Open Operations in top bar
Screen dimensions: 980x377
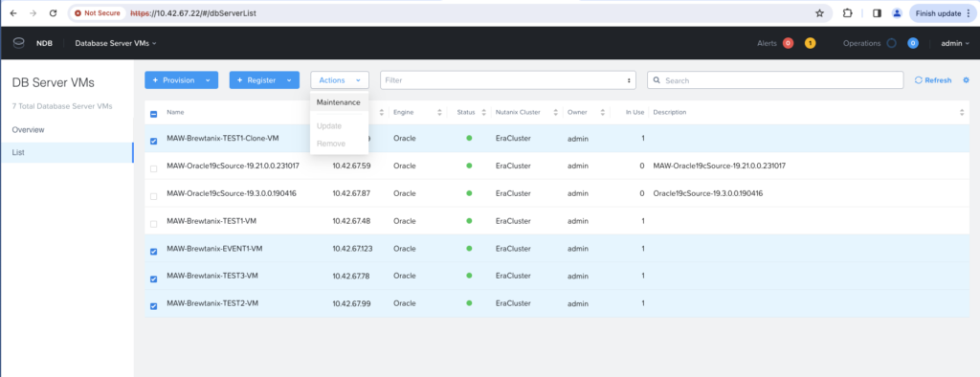click(862, 43)
